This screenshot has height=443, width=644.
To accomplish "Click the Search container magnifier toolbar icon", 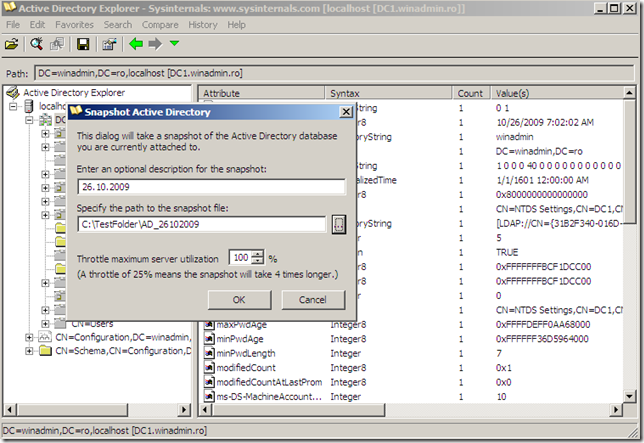I will coord(37,44).
